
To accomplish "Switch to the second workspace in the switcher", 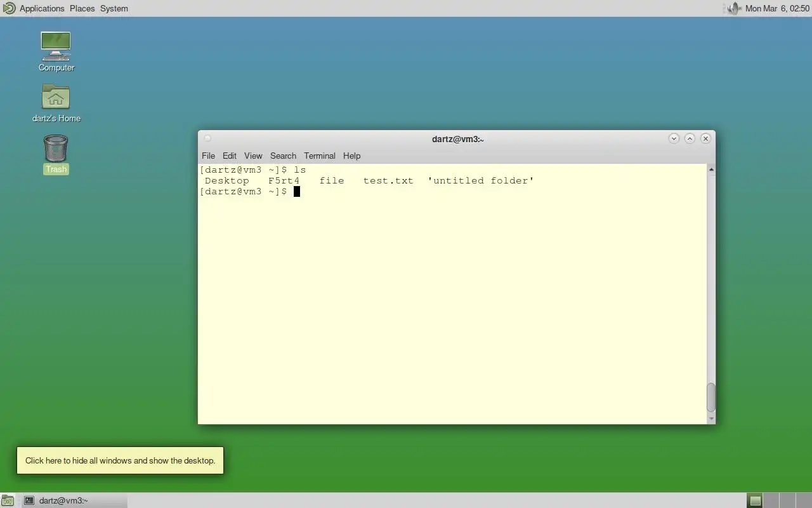I will click(x=771, y=500).
